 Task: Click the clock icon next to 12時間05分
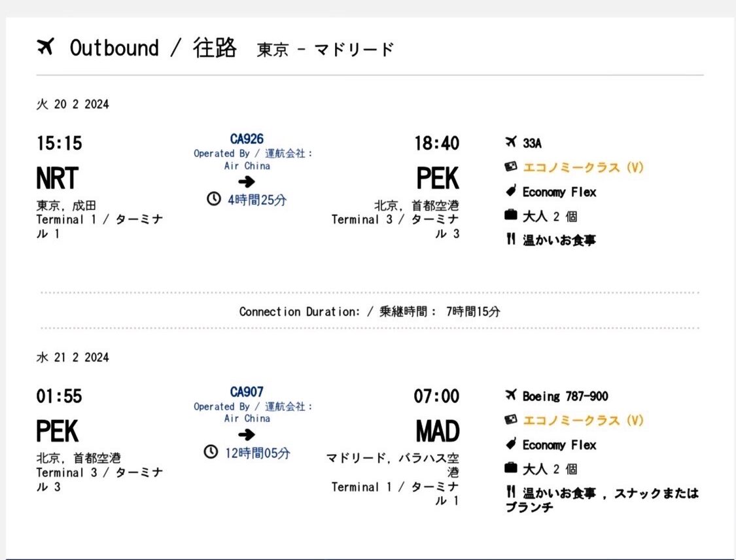click(211, 452)
